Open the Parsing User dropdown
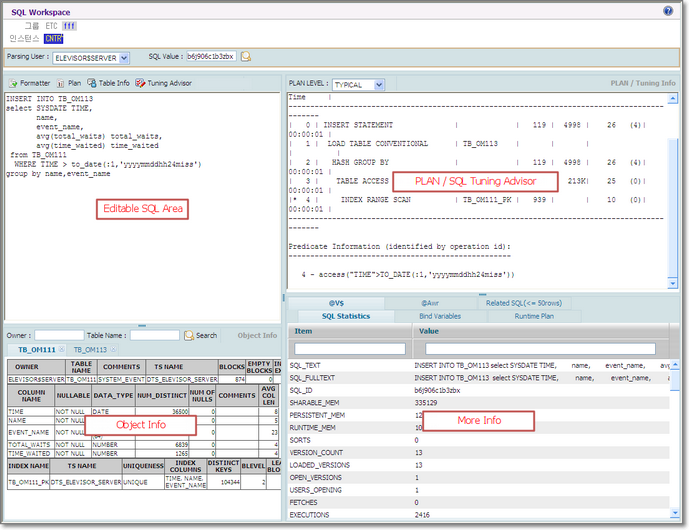689x530 pixels. 124,58
